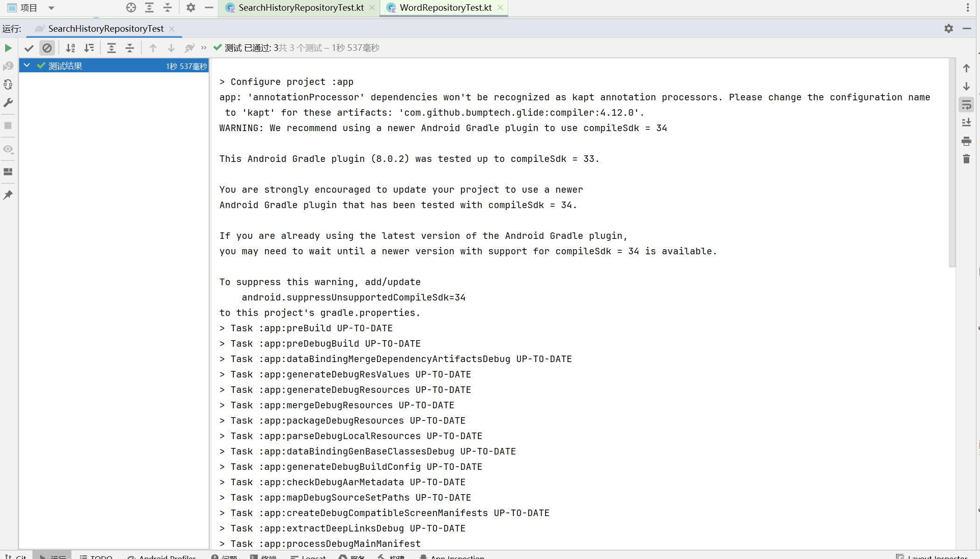980x559 pixels.
Task: Collapse the 测试结果 tree node
Action: pos(27,66)
